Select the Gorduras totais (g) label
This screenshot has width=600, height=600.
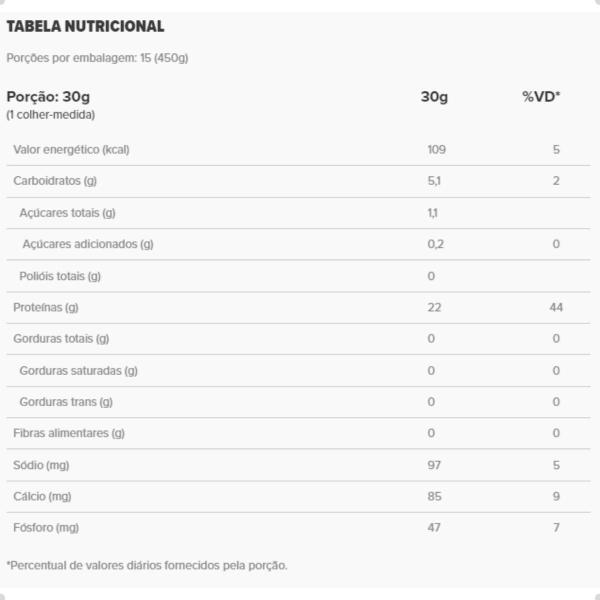(x=61, y=339)
